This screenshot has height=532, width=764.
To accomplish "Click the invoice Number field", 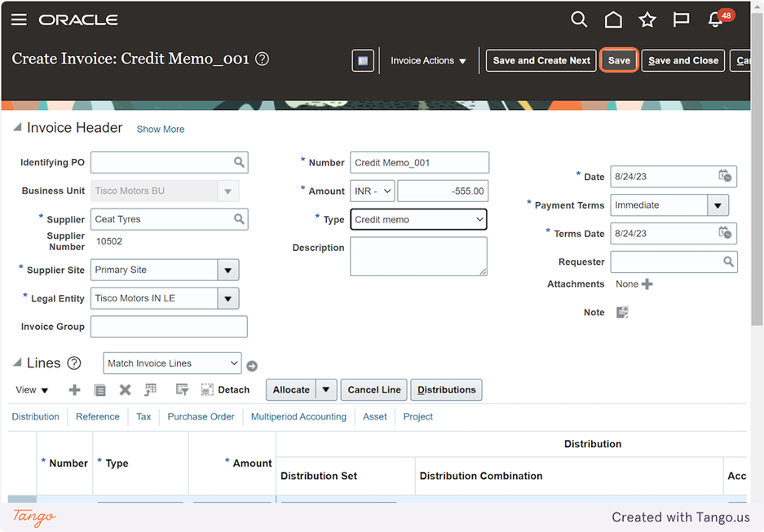I will click(x=420, y=163).
